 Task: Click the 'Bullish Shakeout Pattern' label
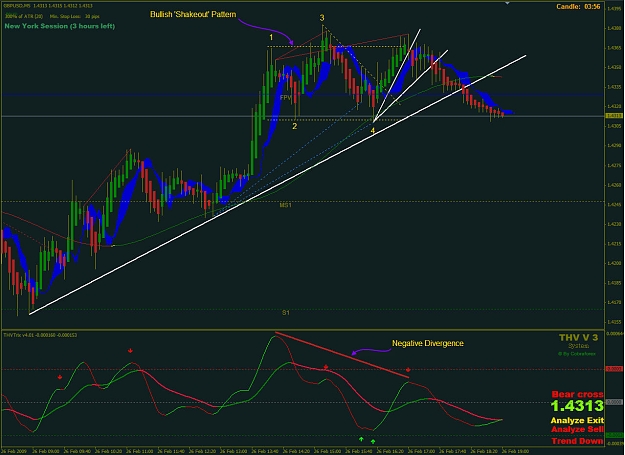pos(193,14)
